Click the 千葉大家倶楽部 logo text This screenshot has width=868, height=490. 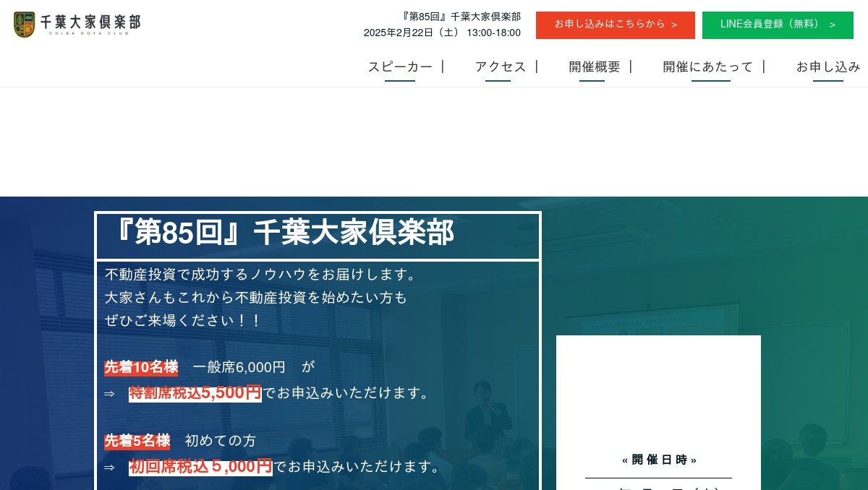pos(90,22)
